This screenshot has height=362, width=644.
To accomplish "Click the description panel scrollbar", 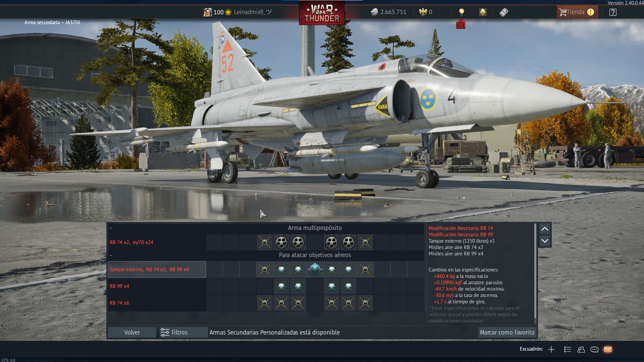I will (535, 271).
